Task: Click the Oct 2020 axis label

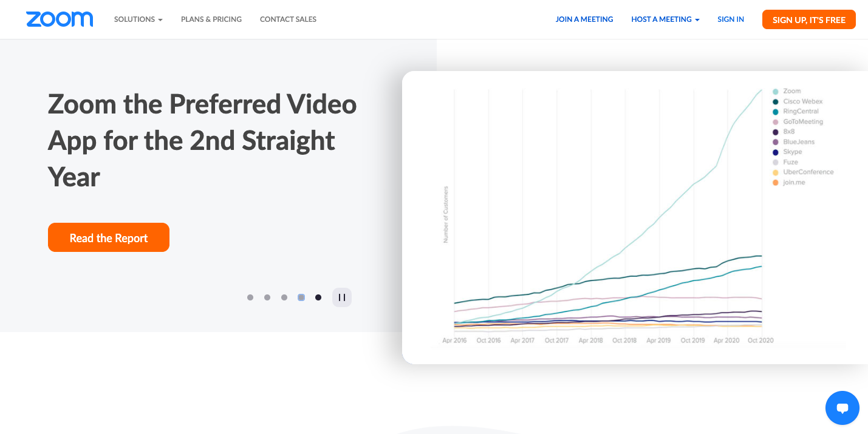Action: coord(761,341)
